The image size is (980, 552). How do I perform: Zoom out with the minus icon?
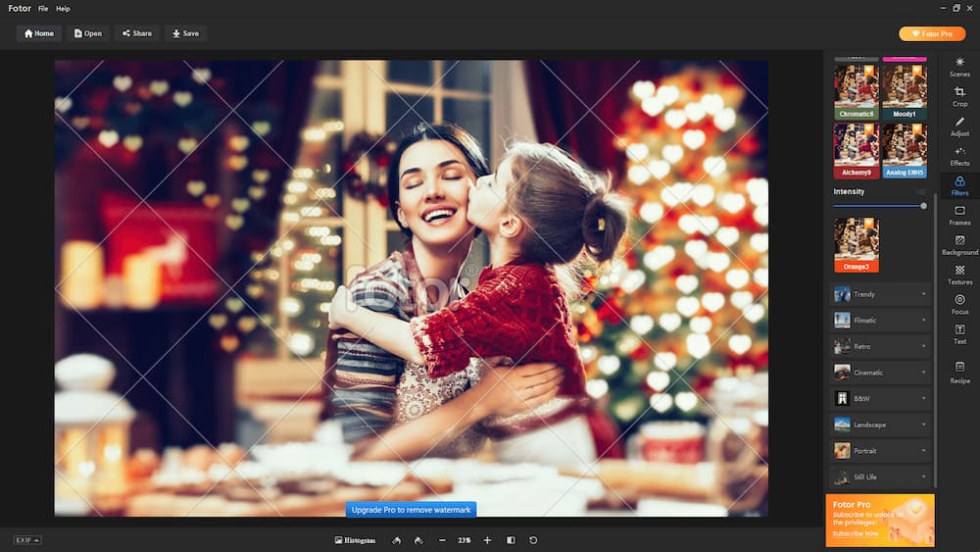coord(442,540)
